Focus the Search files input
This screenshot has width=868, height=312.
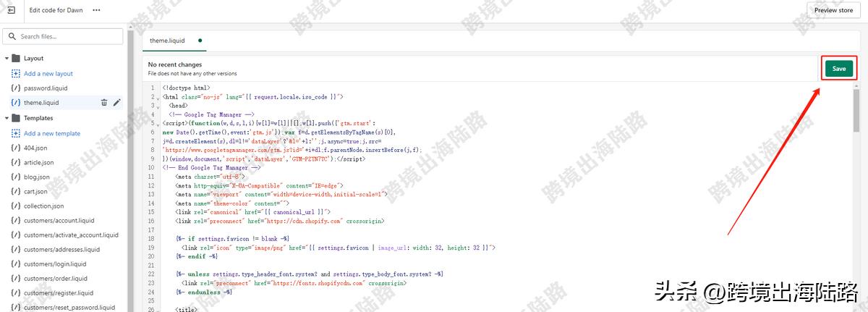(x=64, y=36)
